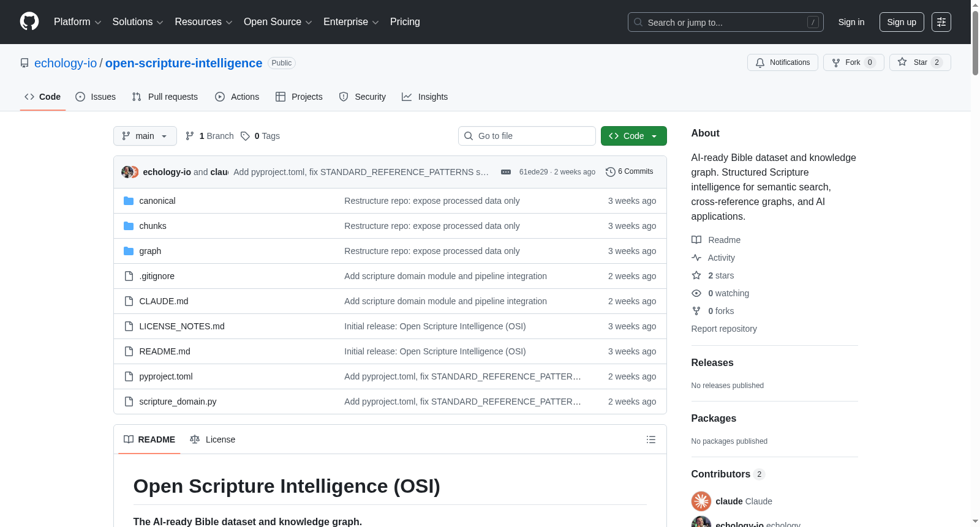The height and width of the screenshot is (527, 980).
Task: Open commit 61ede29 hash link
Action: [x=533, y=172]
